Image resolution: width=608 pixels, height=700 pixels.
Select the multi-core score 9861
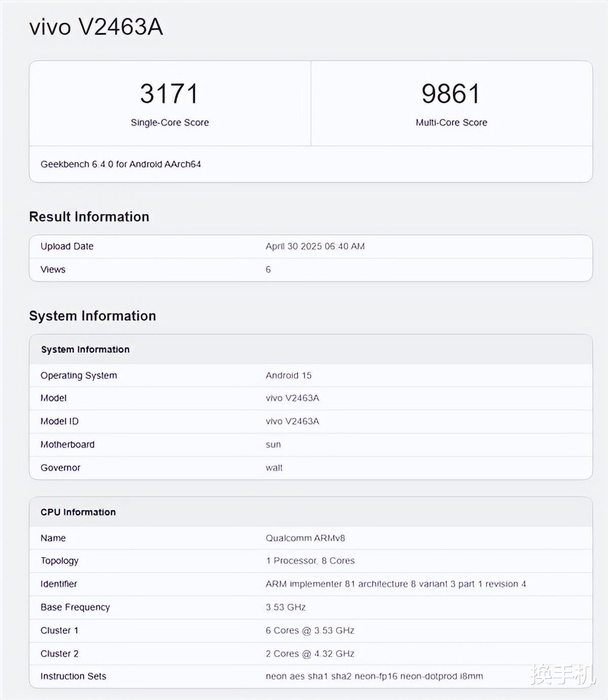451,94
